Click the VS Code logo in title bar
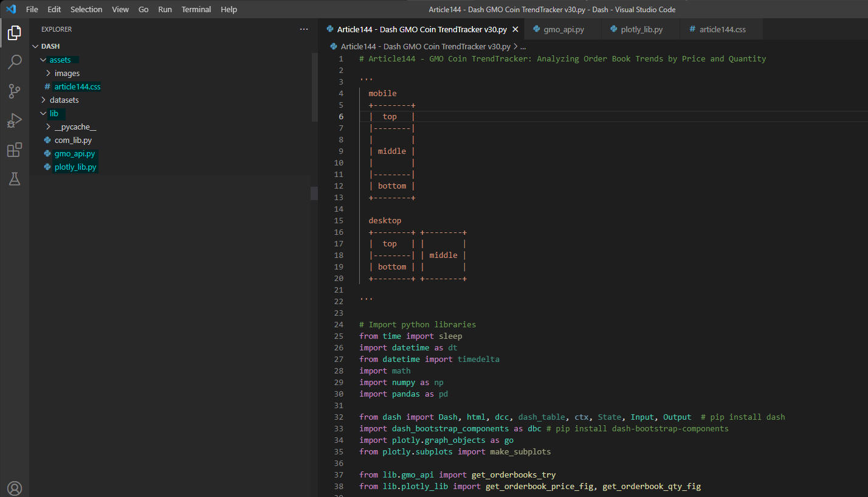868x497 pixels. click(11, 9)
